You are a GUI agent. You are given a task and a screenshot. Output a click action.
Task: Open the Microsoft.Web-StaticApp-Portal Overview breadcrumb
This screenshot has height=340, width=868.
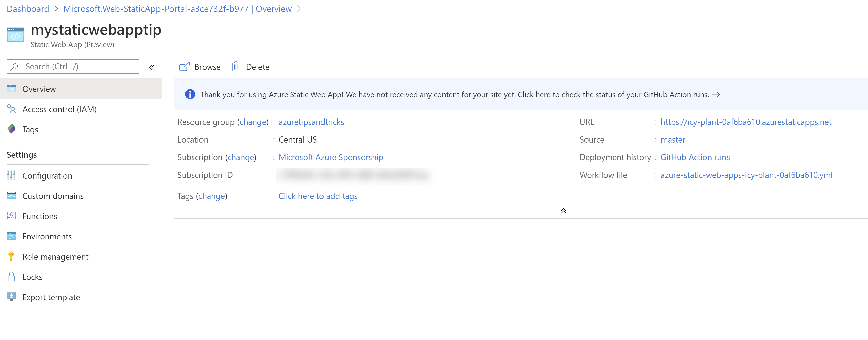(x=178, y=9)
